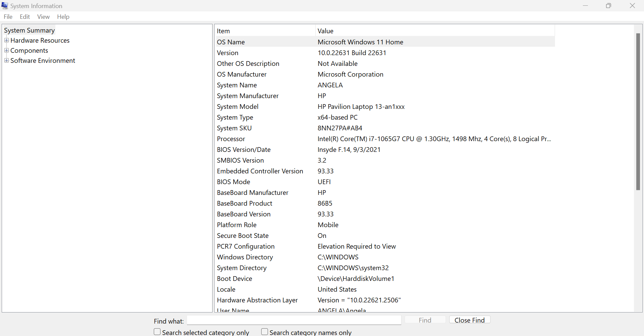Select the BaseBoard Product row

pos(385,203)
